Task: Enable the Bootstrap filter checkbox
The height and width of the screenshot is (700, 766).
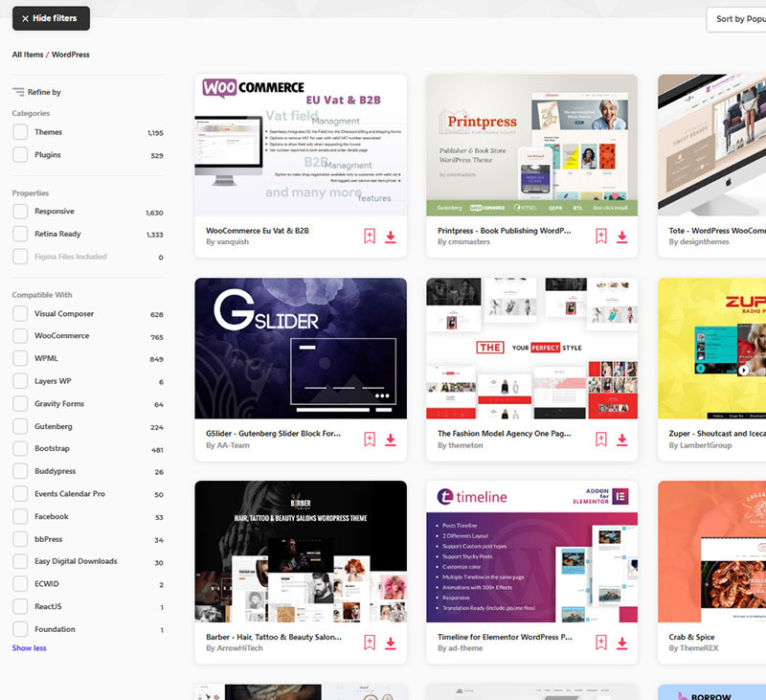Action: pyautogui.click(x=20, y=448)
